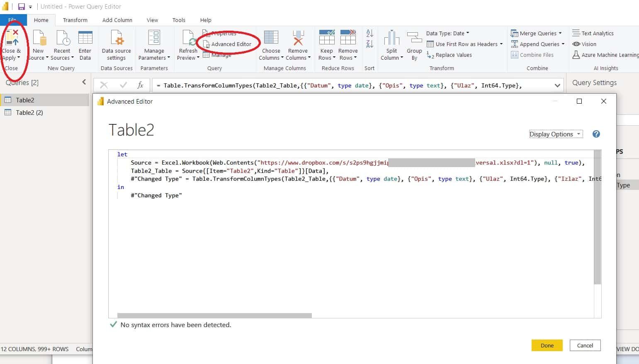Click Replace Values
The height and width of the screenshot is (364, 639).
(x=449, y=55)
